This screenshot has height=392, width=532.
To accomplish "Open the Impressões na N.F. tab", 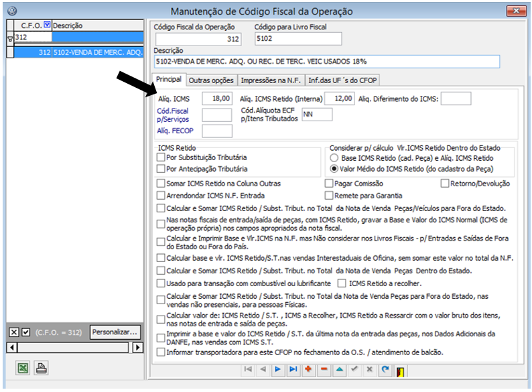I will tap(271, 80).
